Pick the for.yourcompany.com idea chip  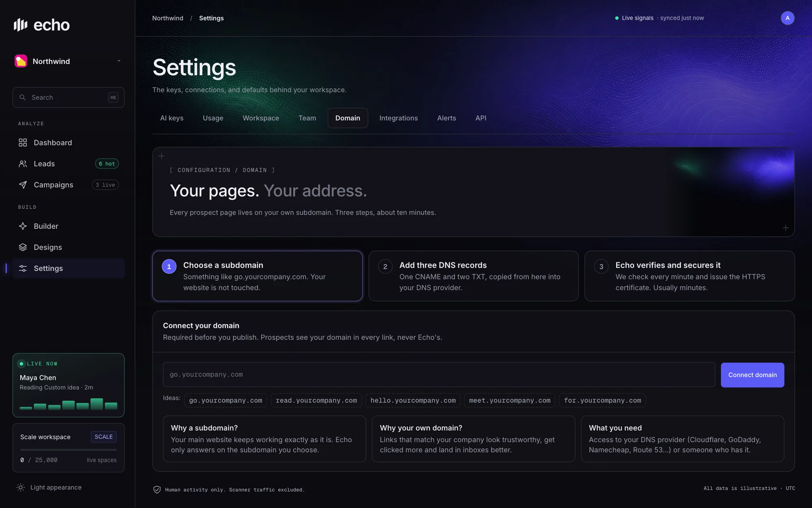pyautogui.click(x=603, y=400)
